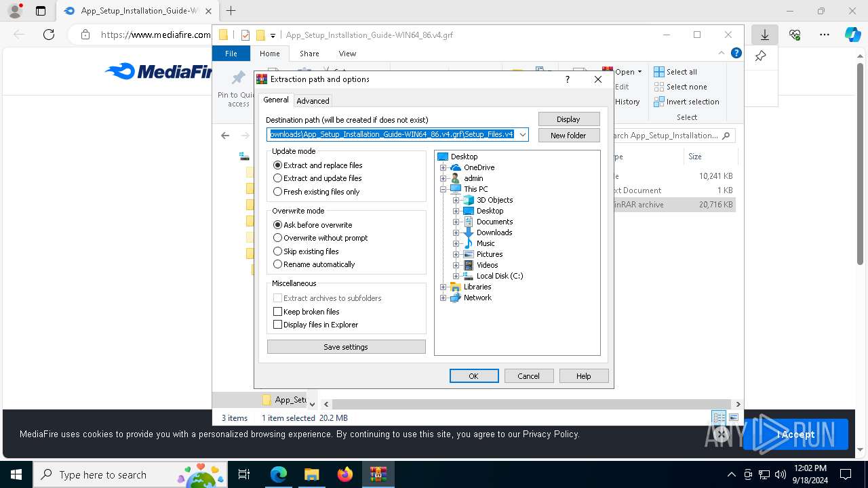The width and height of the screenshot is (868, 488).
Task: Select Extract and update files option
Action: click(x=317, y=178)
